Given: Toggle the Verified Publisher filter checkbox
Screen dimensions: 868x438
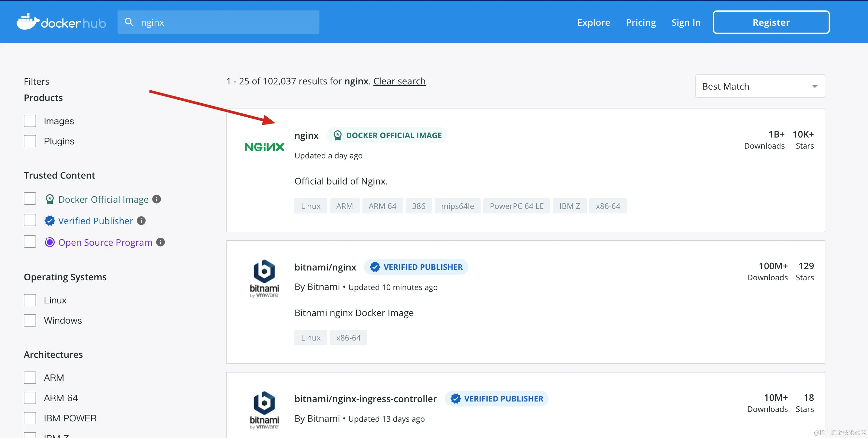Looking at the screenshot, I should click(x=30, y=221).
